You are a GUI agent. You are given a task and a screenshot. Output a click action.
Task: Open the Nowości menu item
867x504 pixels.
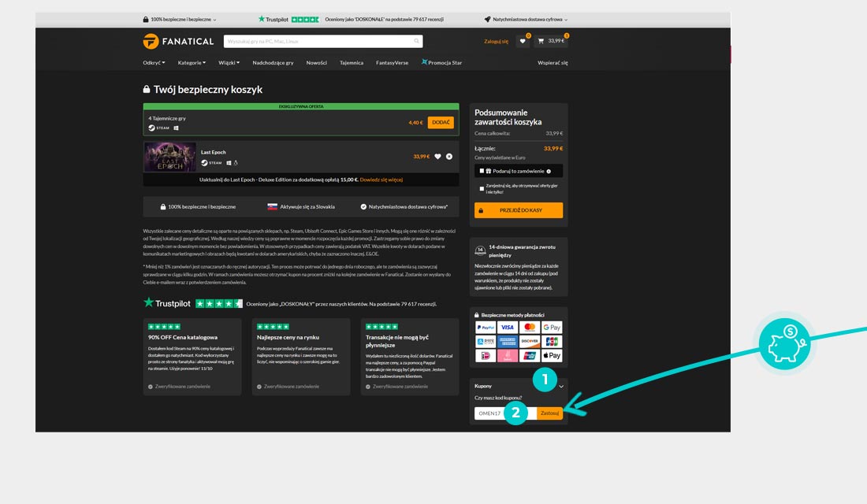(x=316, y=63)
